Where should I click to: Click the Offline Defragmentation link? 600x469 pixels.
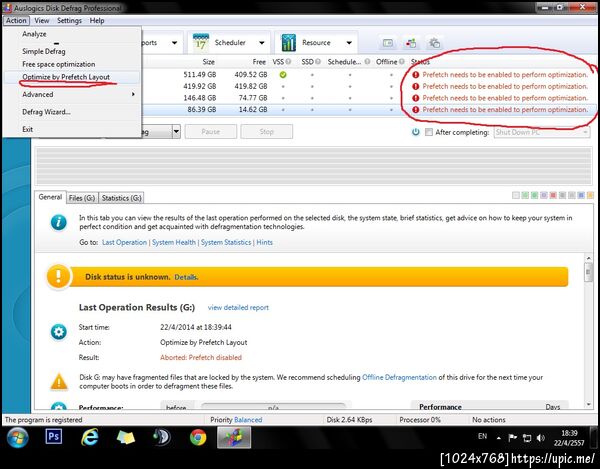pyautogui.click(x=399, y=377)
